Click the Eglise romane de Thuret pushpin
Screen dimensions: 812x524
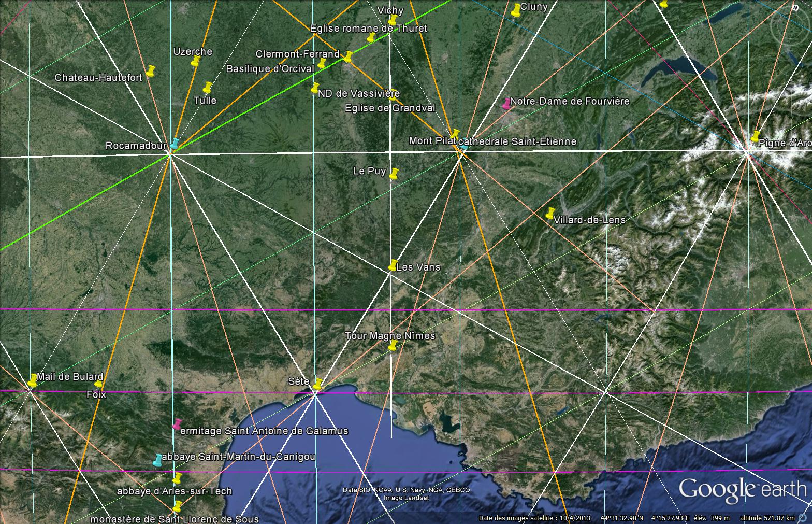(x=371, y=37)
